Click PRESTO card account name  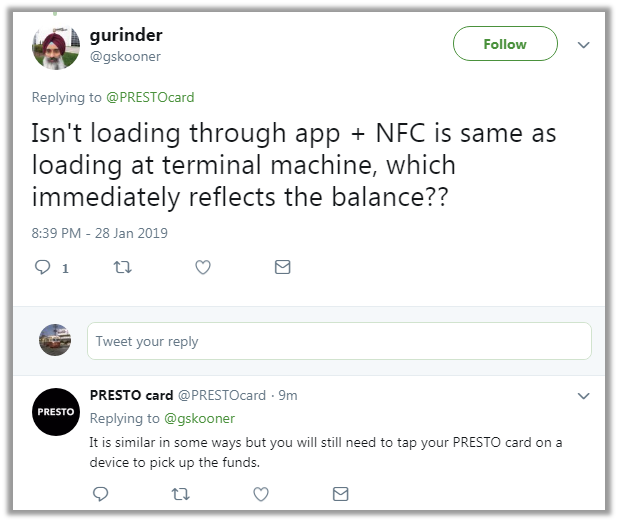point(131,395)
